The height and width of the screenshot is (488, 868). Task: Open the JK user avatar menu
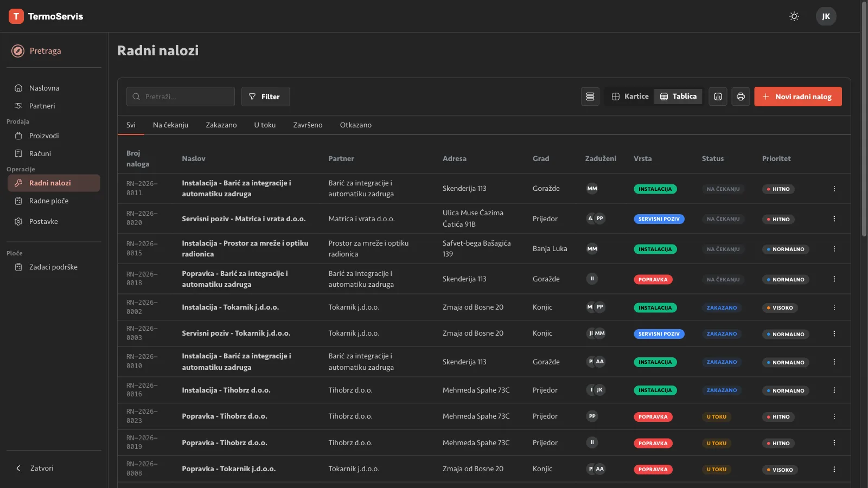(x=826, y=16)
